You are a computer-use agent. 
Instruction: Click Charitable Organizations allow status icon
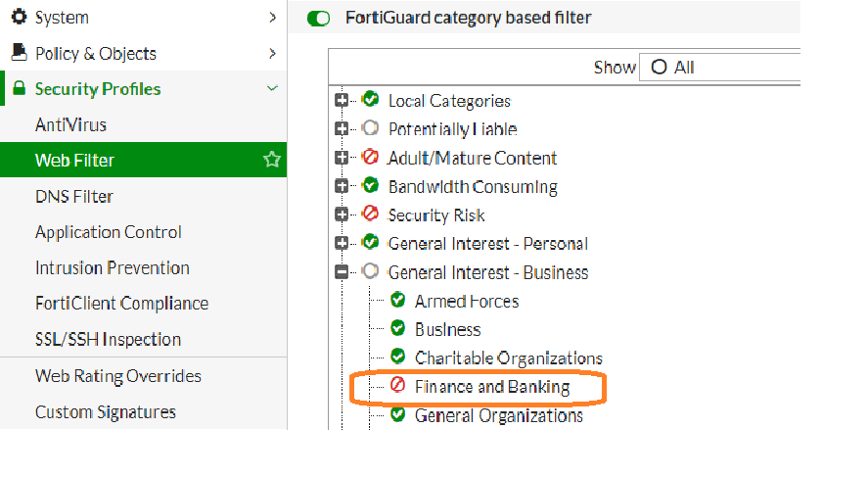tap(397, 358)
